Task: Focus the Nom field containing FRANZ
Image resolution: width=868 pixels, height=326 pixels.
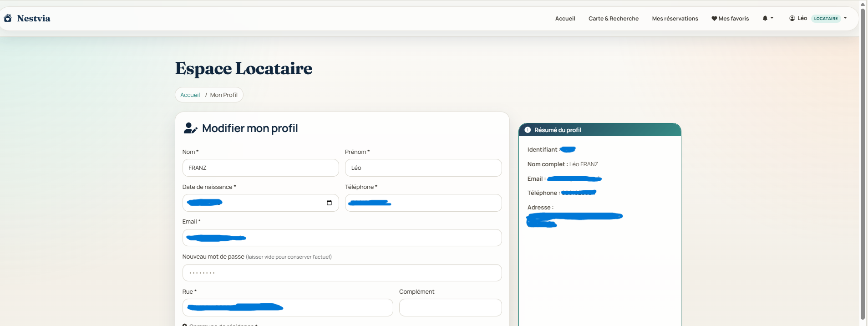Action: [x=260, y=168]
